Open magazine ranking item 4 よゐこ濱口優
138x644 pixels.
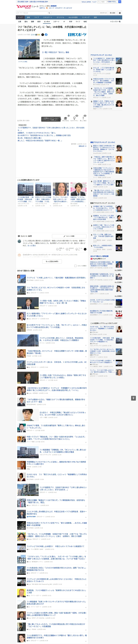(104, 183)
